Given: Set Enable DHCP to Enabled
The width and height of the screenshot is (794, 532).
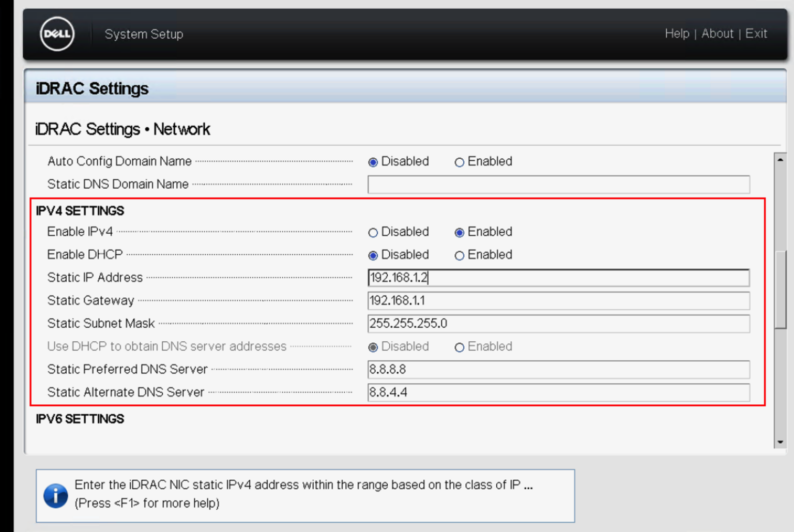Looking at the screenshot, I should 459,255.
